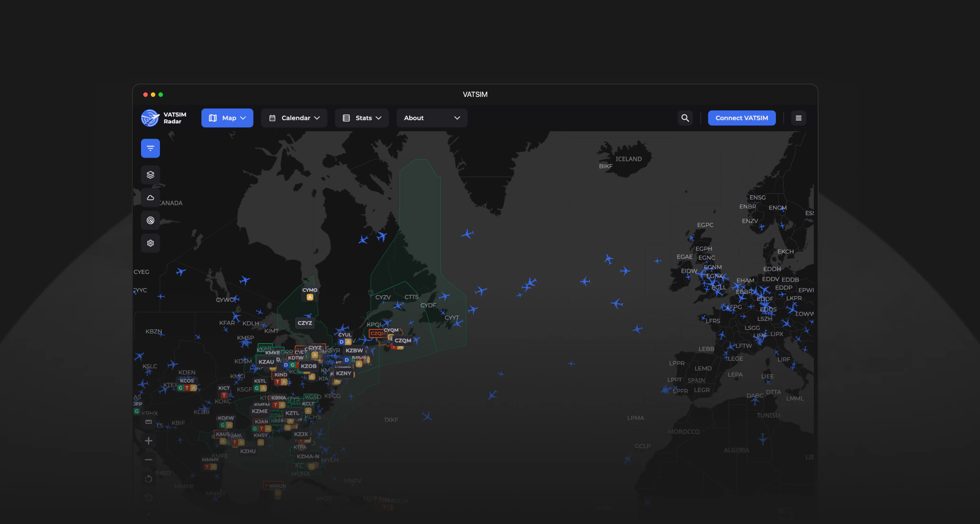This screenshot has height=524, width=980.
Task: Open search with the magnifier icon
Action: (685, 118)
